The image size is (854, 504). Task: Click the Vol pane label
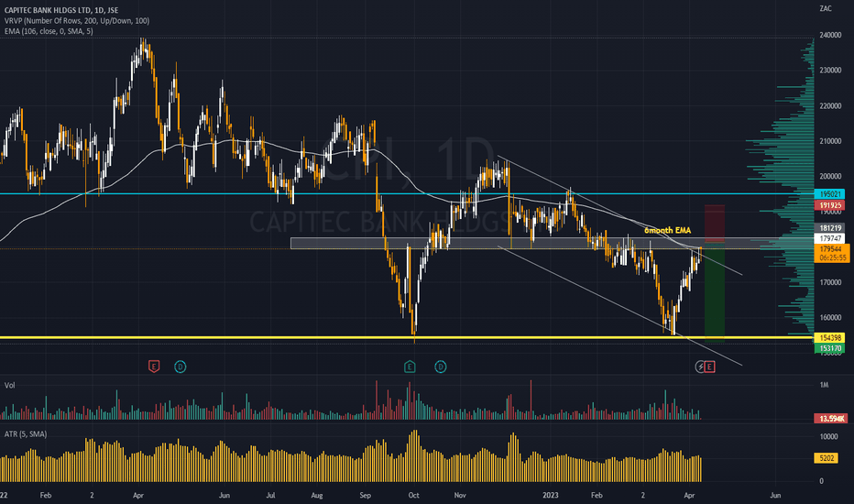tap(10, 385)
